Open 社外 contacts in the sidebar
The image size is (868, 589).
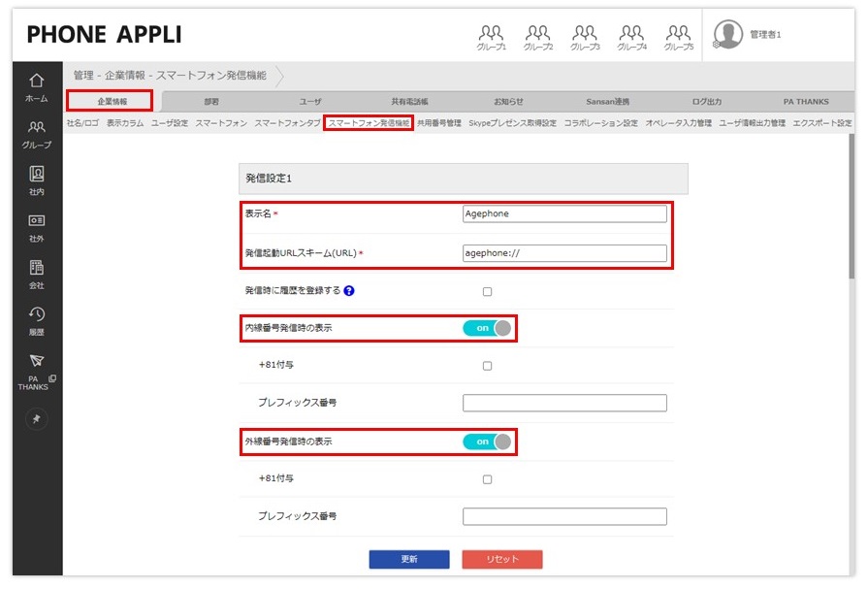[x=36, y=226]
